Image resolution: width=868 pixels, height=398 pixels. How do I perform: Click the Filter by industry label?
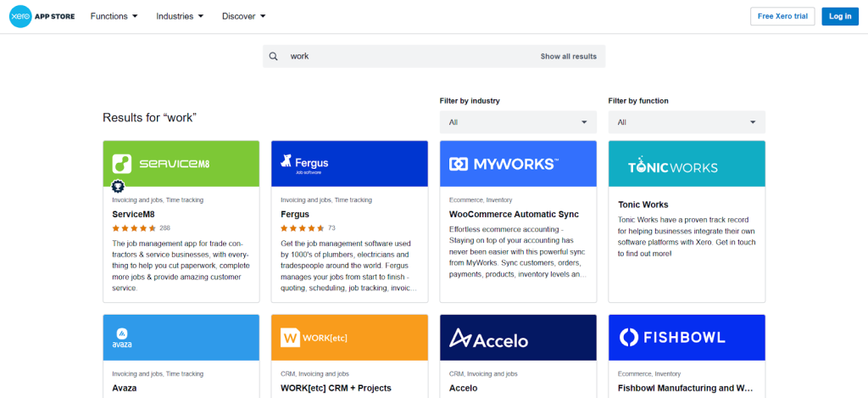click(x=470, y=101)
